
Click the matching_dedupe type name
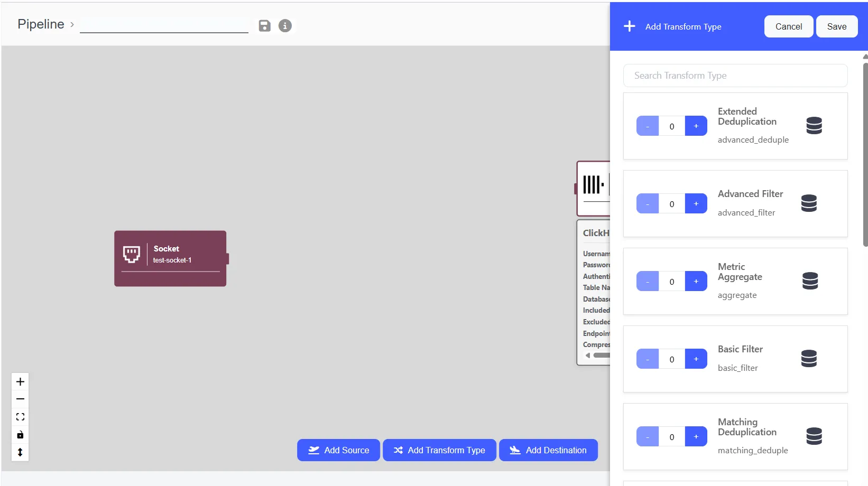tap(753, 451)
